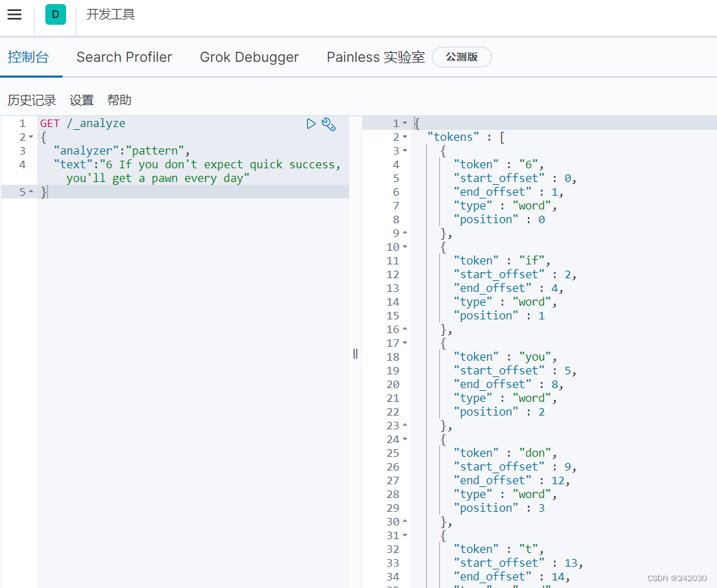Click the 公测版 beta badge

point(462,57)
